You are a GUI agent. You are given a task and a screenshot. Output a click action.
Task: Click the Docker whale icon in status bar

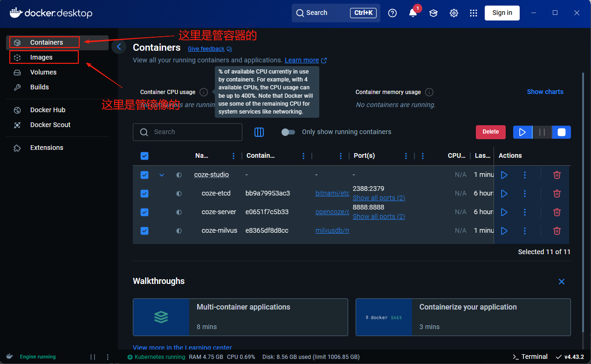[x=10, y=357]
